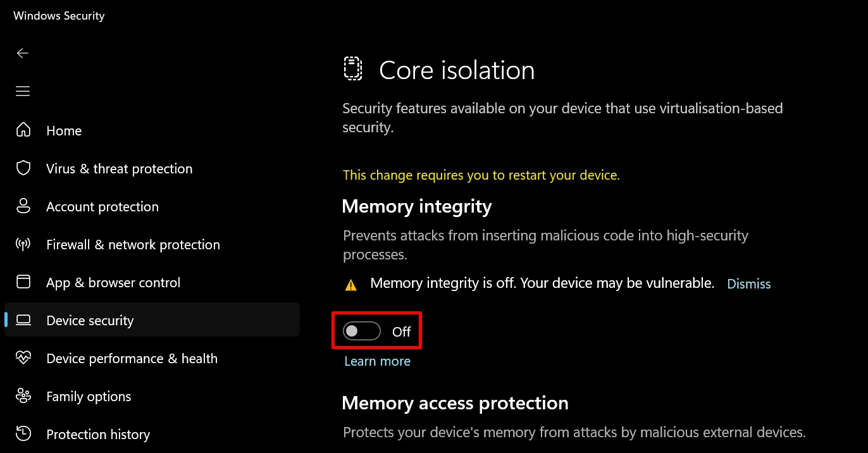Click the Core isolation header icon
Viewport: 868px width, 453px height.
[x=353, y=68]
